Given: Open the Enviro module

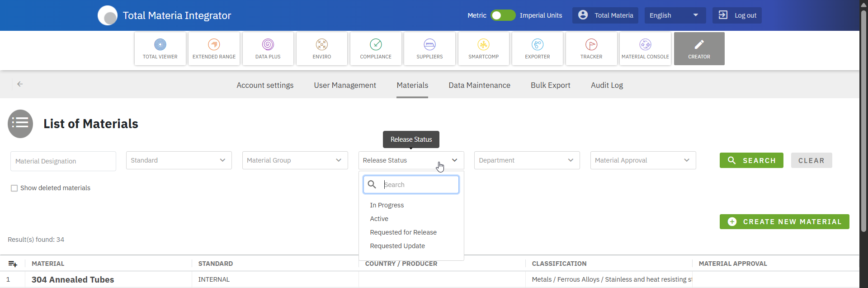Looking at the screenshot, I should click(x=321, y=49).
